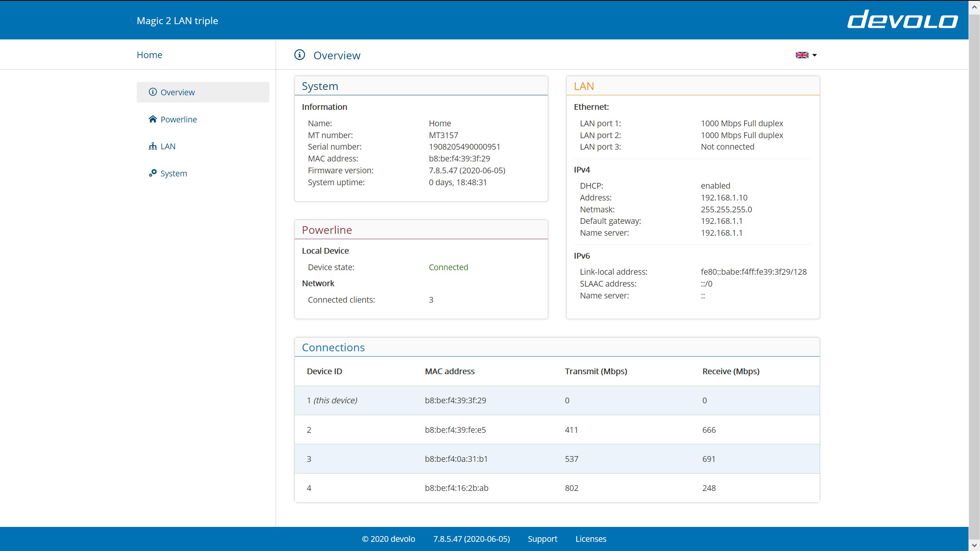The width and height of the screenshot is (980, 551).
Task: Click the Magic 2 LAN triple title
Action: pyautogui.click(x=177, y=21)
